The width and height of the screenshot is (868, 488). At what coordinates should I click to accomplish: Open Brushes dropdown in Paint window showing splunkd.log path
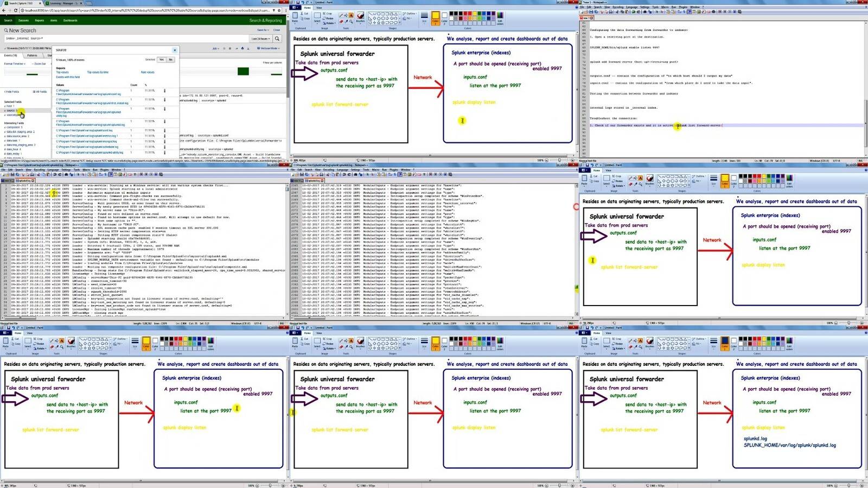pyautogui.click(x=650, y=343)
